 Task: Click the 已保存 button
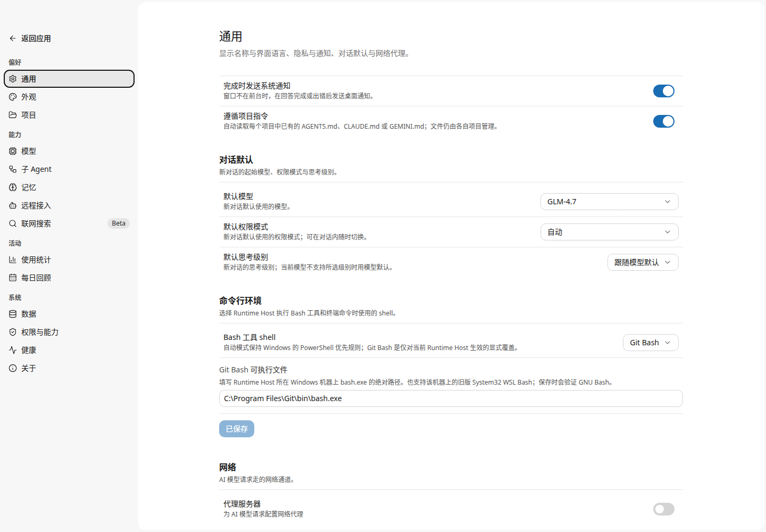click(x=237, y=429)
